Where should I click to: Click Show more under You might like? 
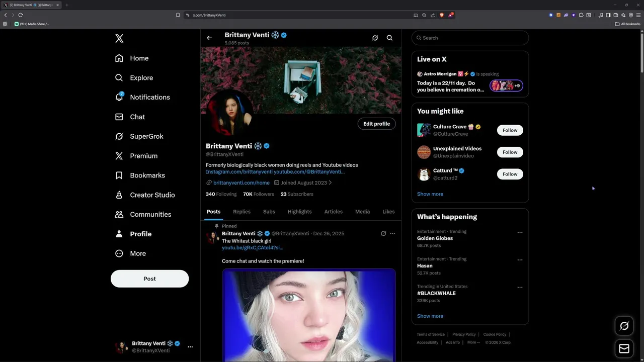click(x=430, y=194)
